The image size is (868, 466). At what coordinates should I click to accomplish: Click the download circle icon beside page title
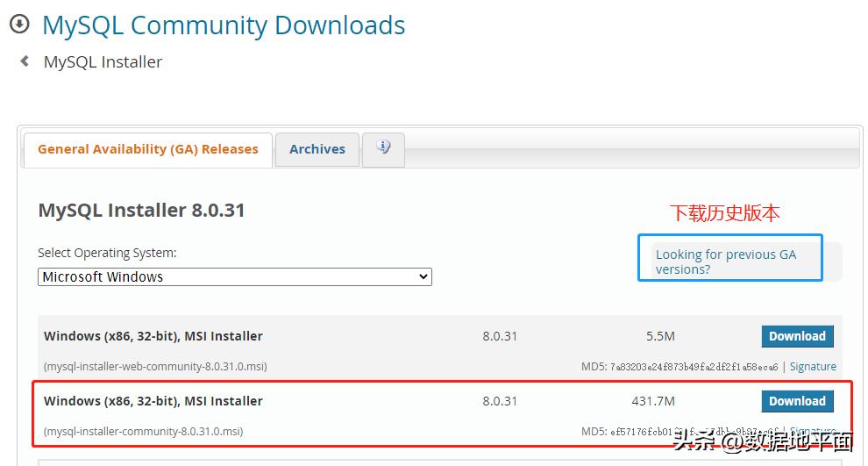[19, 25]
